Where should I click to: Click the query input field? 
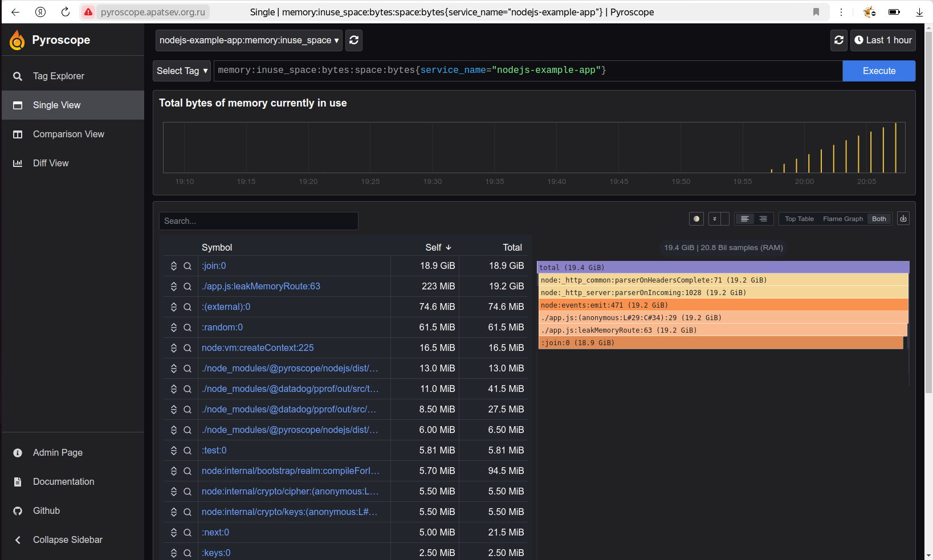tap(528, 71)
